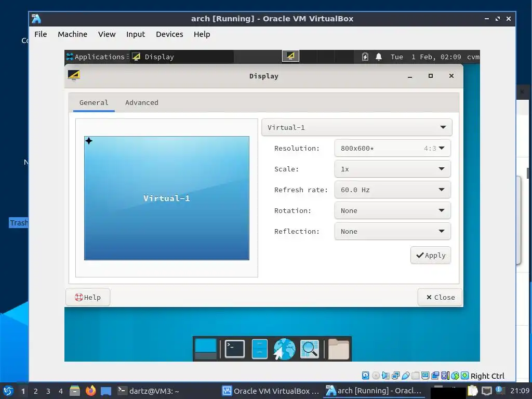Open host file manager drawer icon in taskbar
This screenshot has width=532, height=399.
tap(75, 391)
